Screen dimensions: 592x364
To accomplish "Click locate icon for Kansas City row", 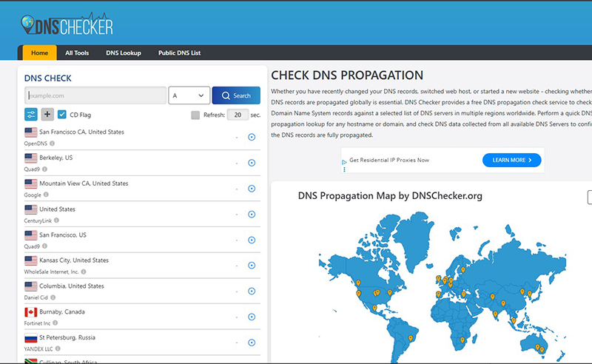I will (252, 266).
